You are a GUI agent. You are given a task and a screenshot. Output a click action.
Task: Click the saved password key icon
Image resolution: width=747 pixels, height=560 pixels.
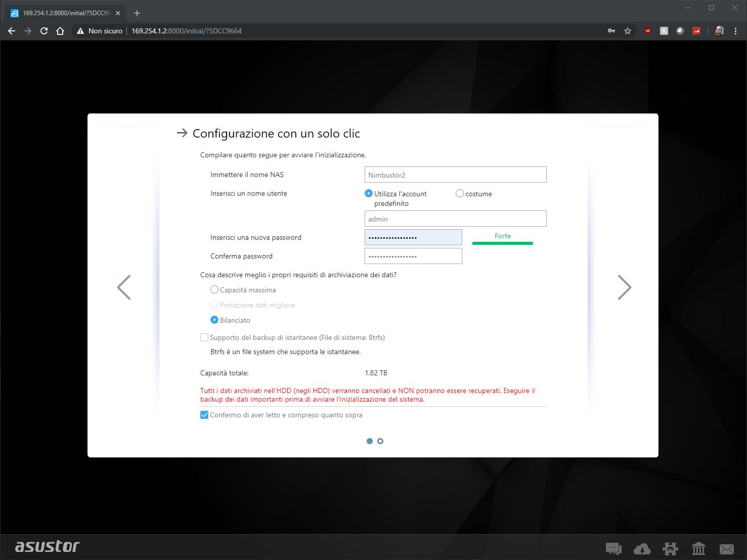pos(611,31)
